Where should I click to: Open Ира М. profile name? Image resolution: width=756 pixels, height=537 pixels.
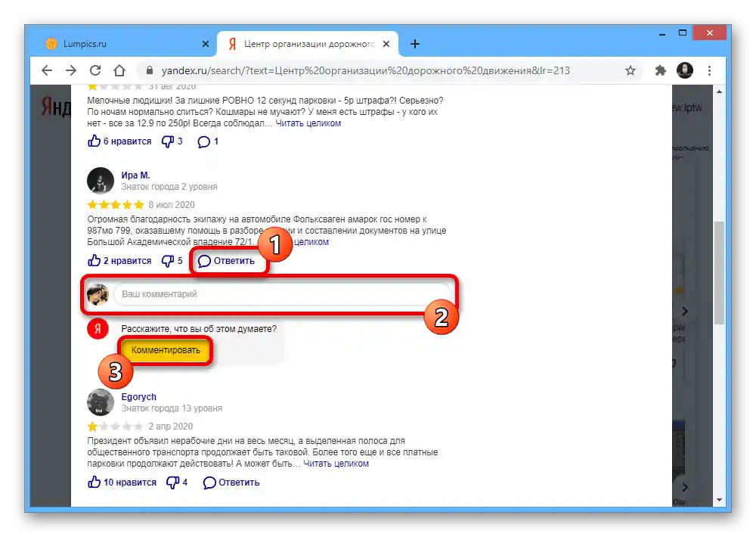[x=135, y=175]
